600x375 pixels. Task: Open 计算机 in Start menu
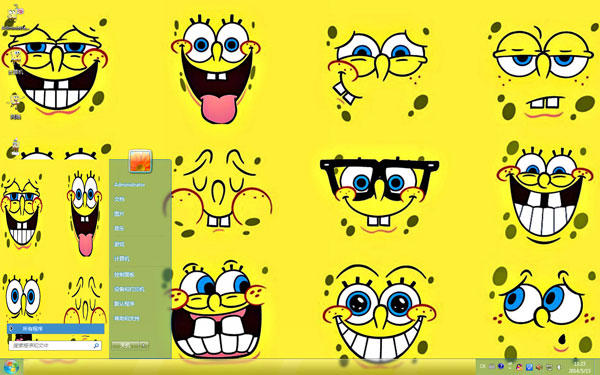pyautogui.click(x=122, y=259)
